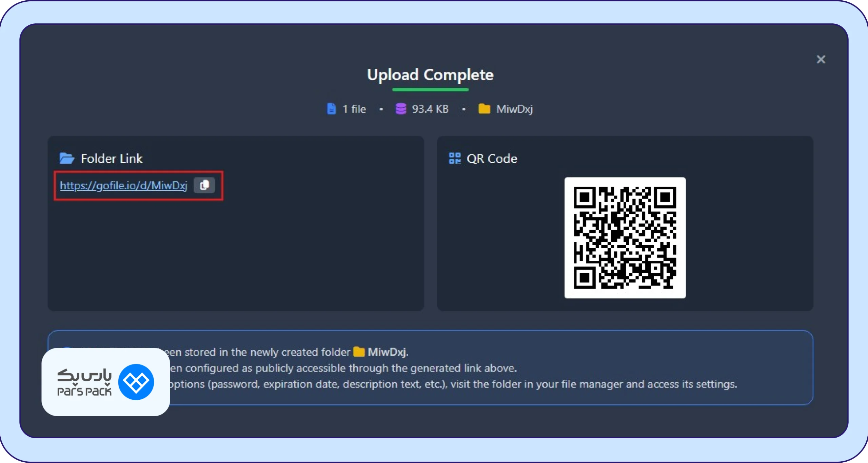Copy the folder link with the clipboard icon
This screenshot has height=463, width=868.
coord(204,185)
